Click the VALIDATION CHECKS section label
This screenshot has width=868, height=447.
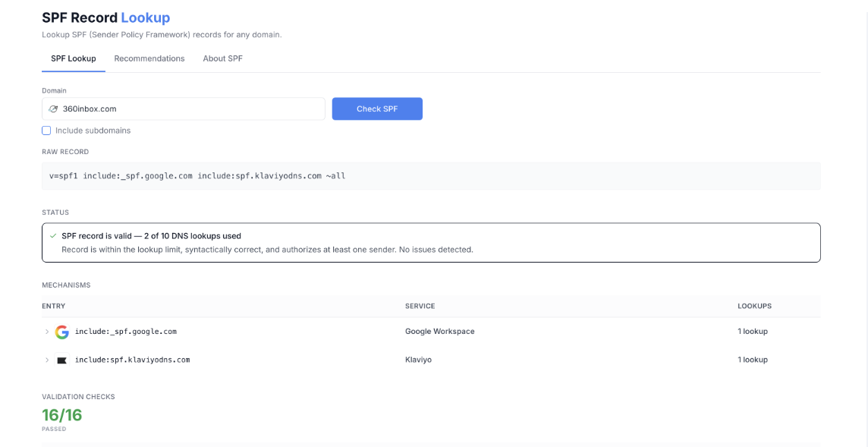coord(78,397)
